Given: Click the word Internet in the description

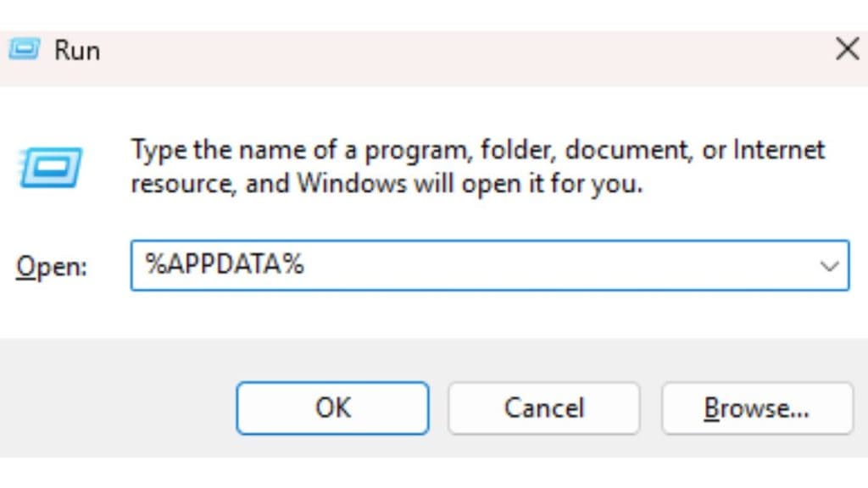Looking at the screenshot, I should pyautogui.click(x=779, y=149).
